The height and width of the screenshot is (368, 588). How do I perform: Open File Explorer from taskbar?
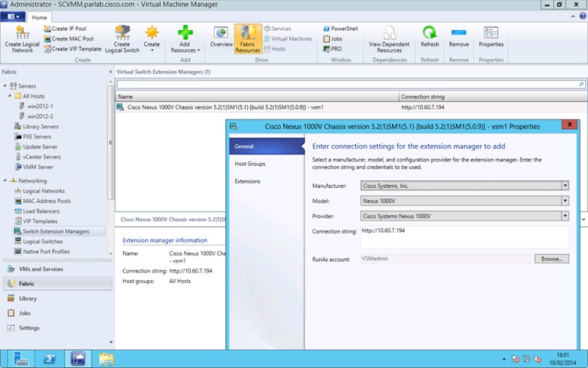(x=107, y=359)
